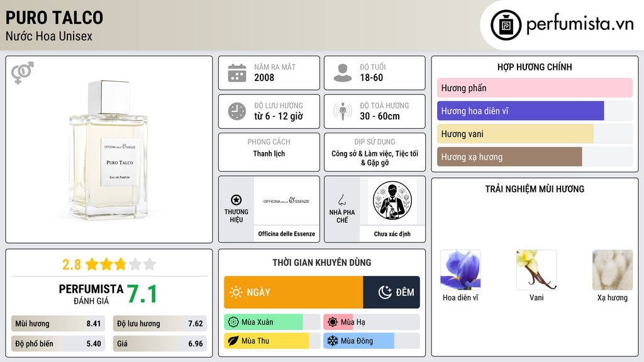
Task: Click the Vani vanilla thumbnail
Action: tap(536, 270)
